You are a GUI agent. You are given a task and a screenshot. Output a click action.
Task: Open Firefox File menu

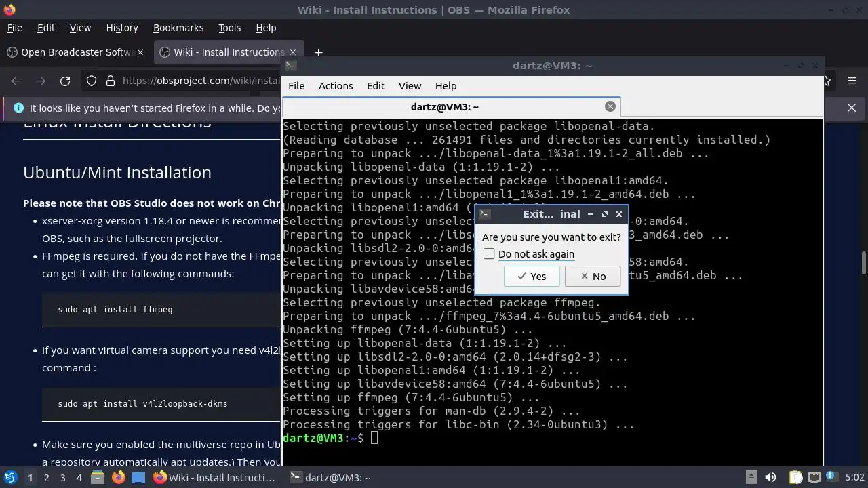[x=14, y=28]
